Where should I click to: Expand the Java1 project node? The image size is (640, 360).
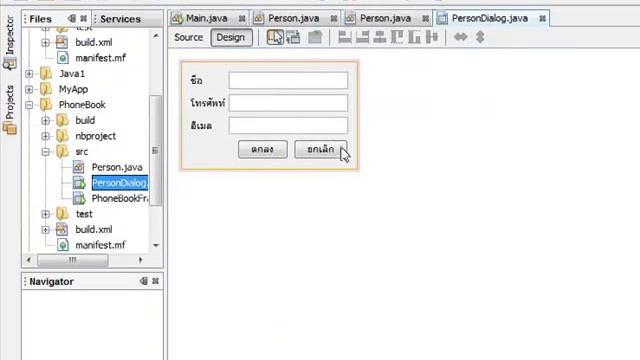click(x=29, y=74)
